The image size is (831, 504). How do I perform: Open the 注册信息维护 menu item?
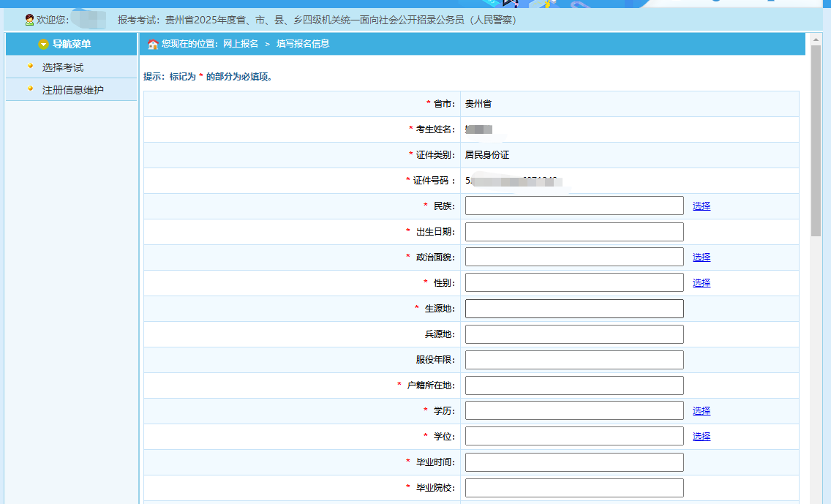72,90
